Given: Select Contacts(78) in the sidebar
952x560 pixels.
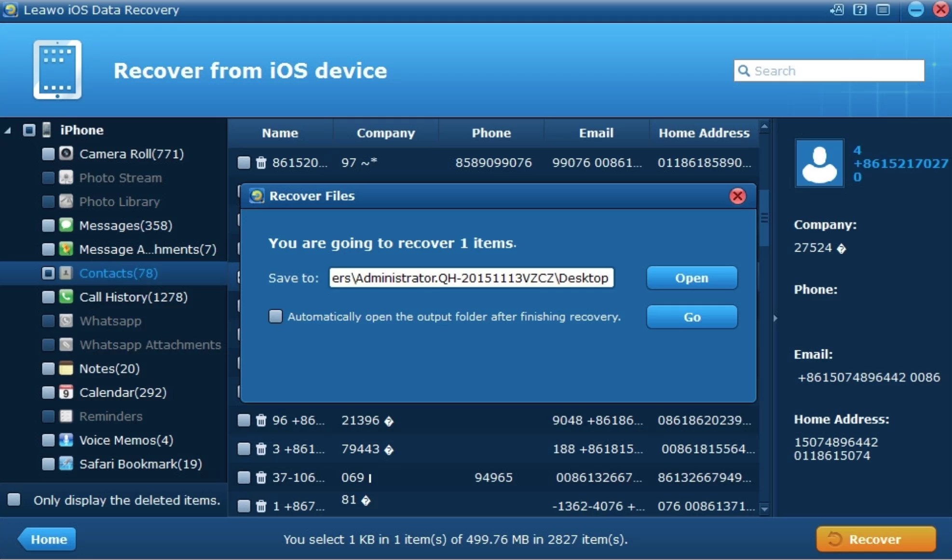Looking at the screenshot, I should coord(118,273).
